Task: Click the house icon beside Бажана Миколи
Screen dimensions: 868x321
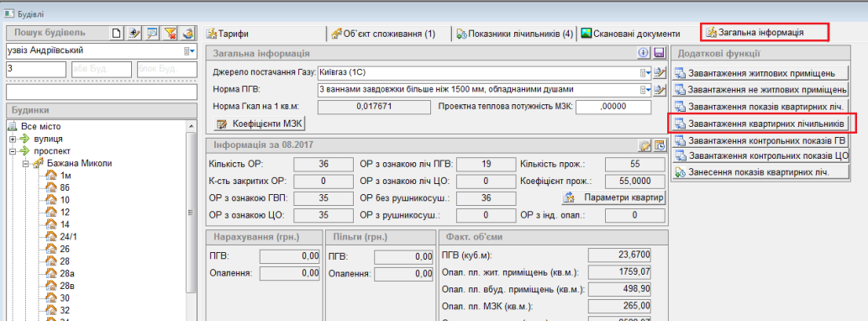Action: coord(39,163)
